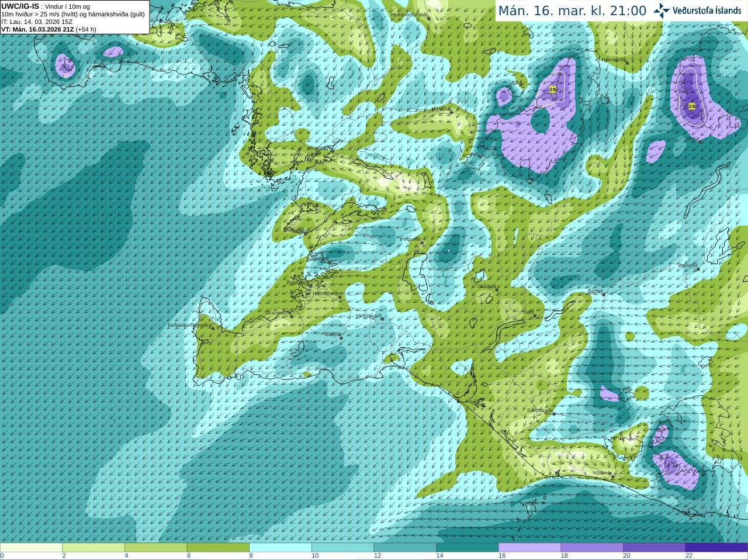
Task: Select the Hólmsheiði station label
Action: tap(326, 293)
